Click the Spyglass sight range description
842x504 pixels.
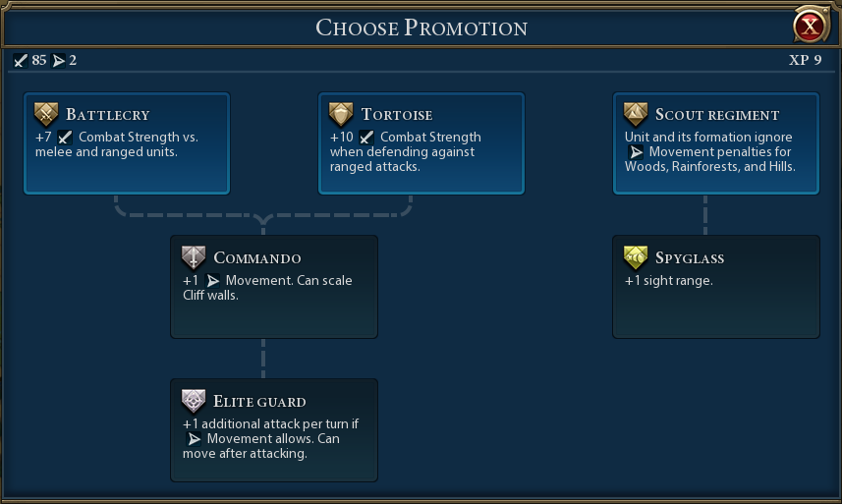668,281
